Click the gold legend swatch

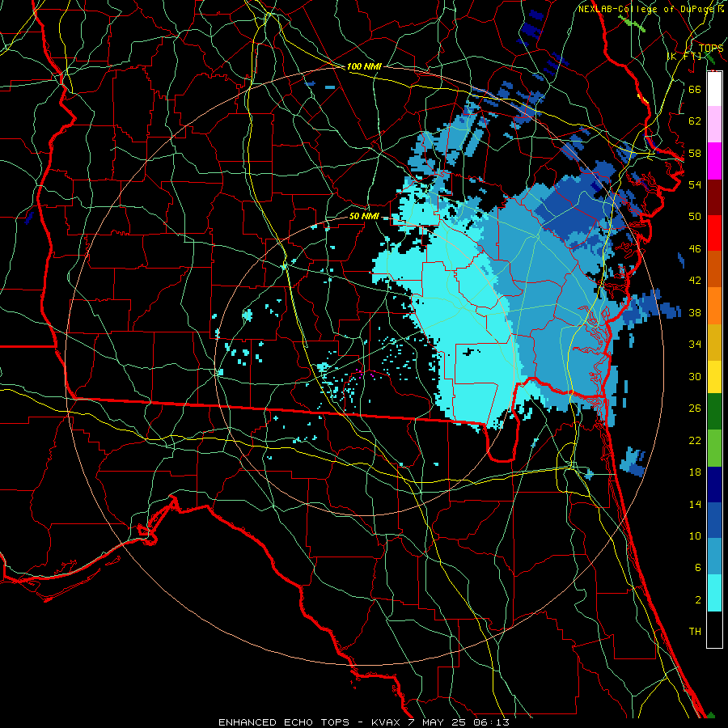pos(714,341)
